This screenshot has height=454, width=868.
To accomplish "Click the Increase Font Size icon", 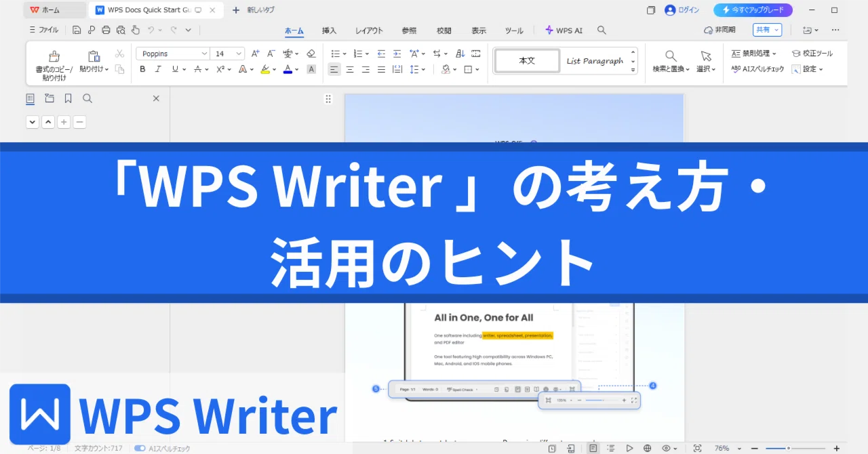I will pos(255,54).
